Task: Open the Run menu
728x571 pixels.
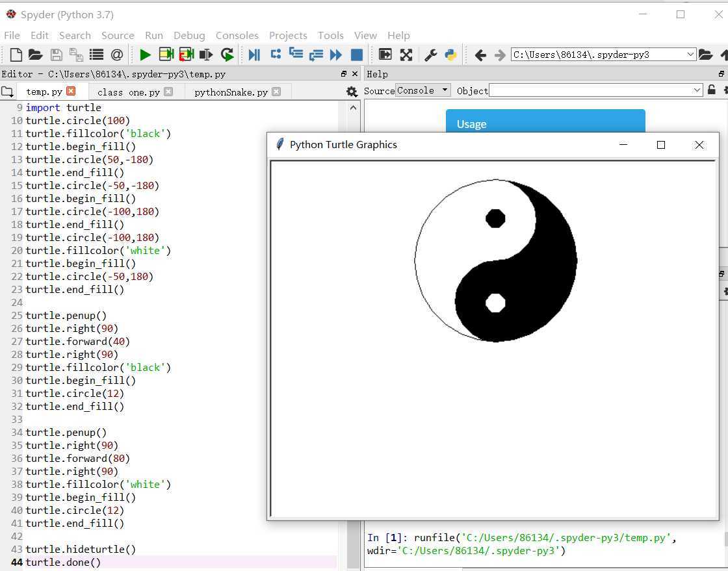Action: click(154, 35)
